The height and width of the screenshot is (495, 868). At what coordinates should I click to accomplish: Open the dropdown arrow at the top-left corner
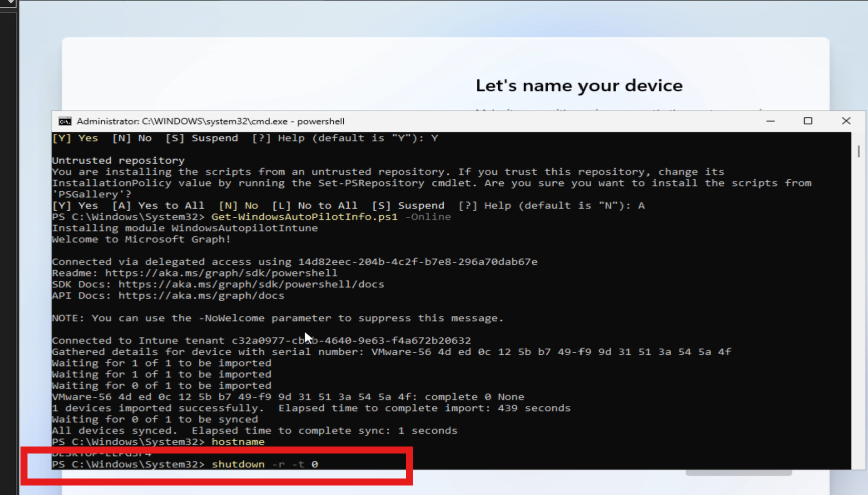(x=10, y=3)
